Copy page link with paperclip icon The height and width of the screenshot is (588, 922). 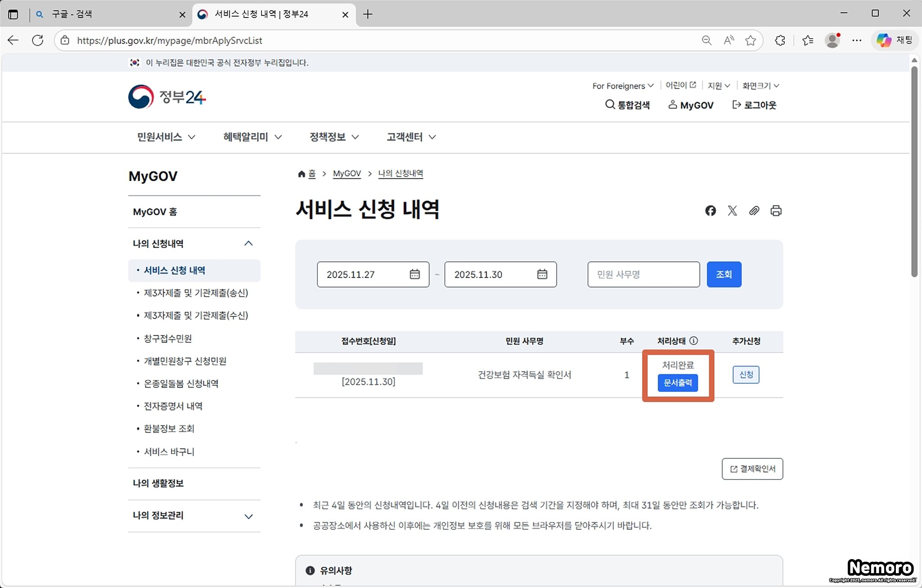point(754,211)
